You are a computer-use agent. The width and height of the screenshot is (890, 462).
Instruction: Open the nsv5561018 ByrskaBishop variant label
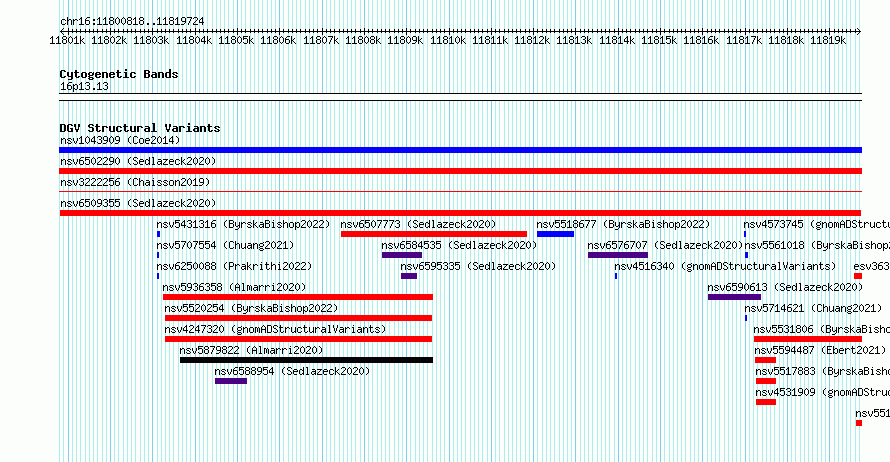point(817,245)
